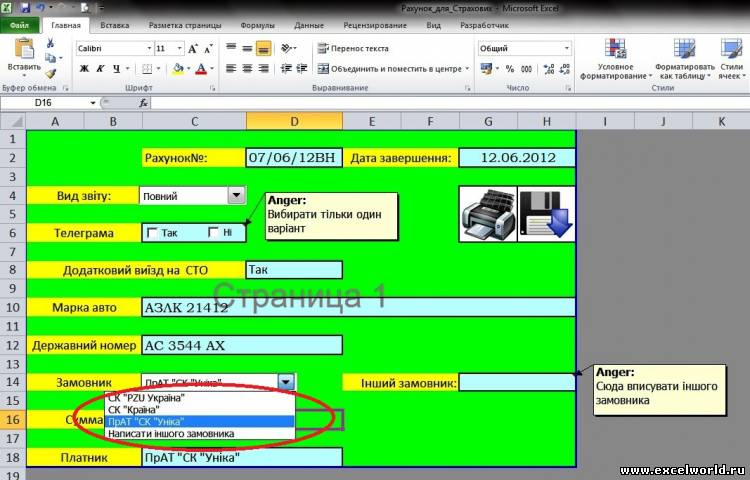Open Форматировать как таблицу menu

tap(684, 59)
